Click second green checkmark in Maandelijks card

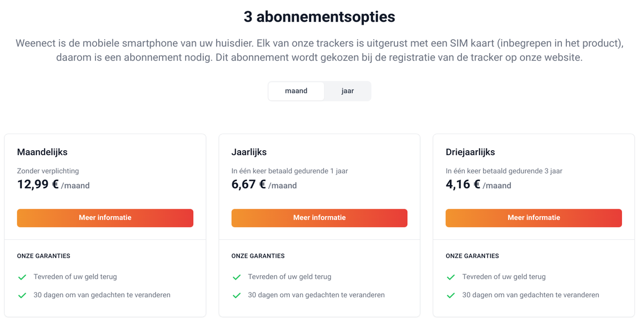click(23, 295)
